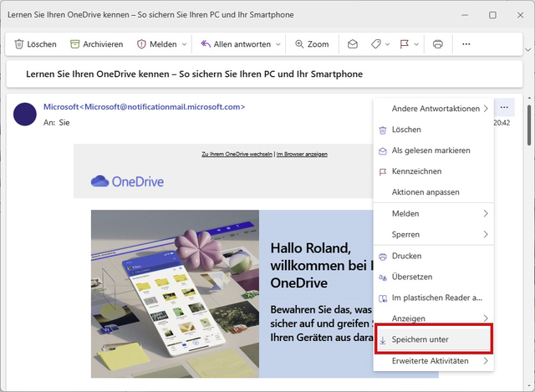The height and width of the screenshot is (392, 535).
Task: Print the email using printer icon
Action: click(x=438, y=44)
